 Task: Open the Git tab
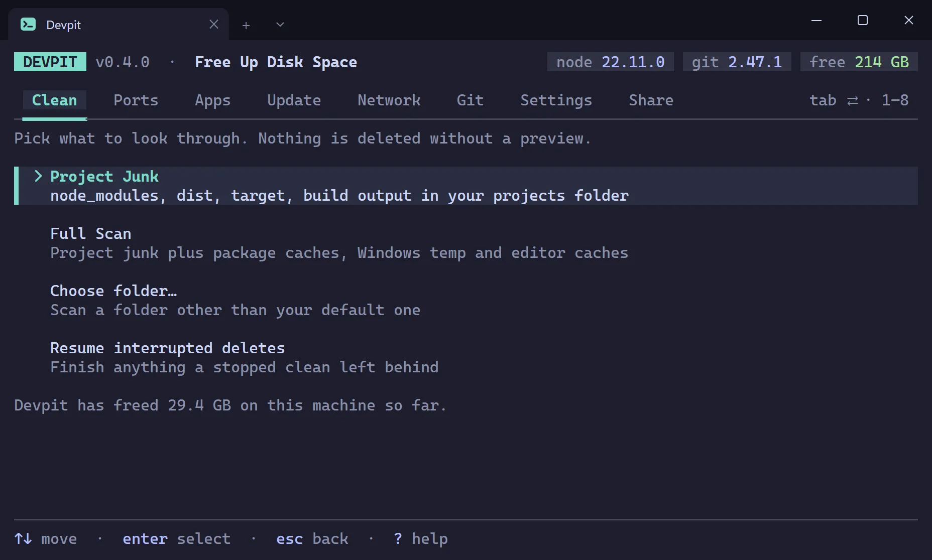tap(471, 100)
